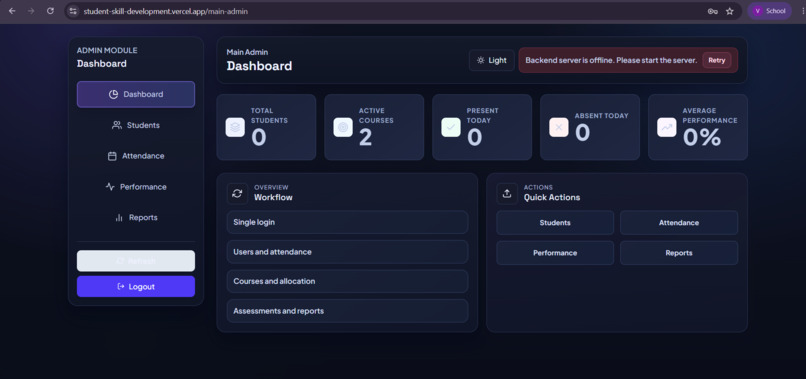Select the Single login workflow row
This screenshot has width=806, height=379.
(347, 222)
